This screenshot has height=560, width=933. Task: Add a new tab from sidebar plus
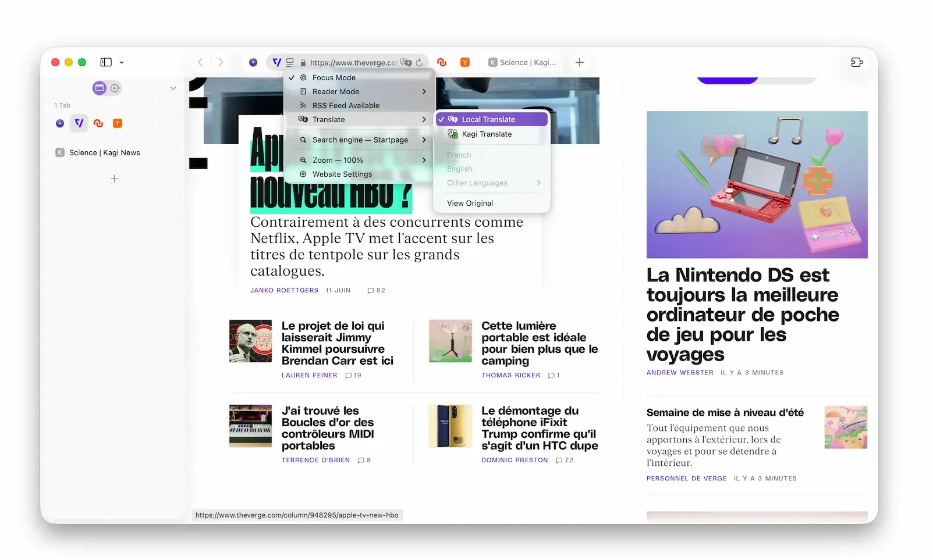pyautogui.click(x=115, y=179)
